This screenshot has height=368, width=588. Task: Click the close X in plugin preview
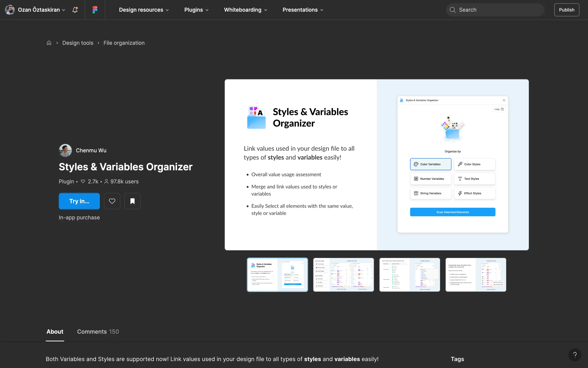504,100
